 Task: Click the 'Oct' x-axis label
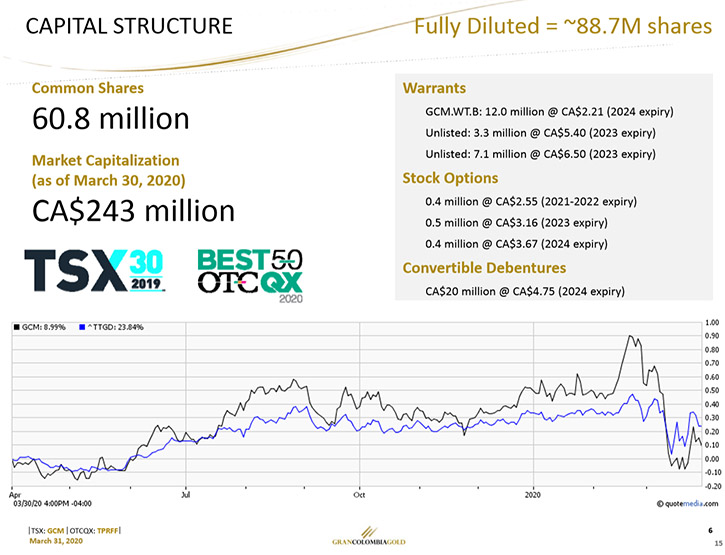pos(359,495)
